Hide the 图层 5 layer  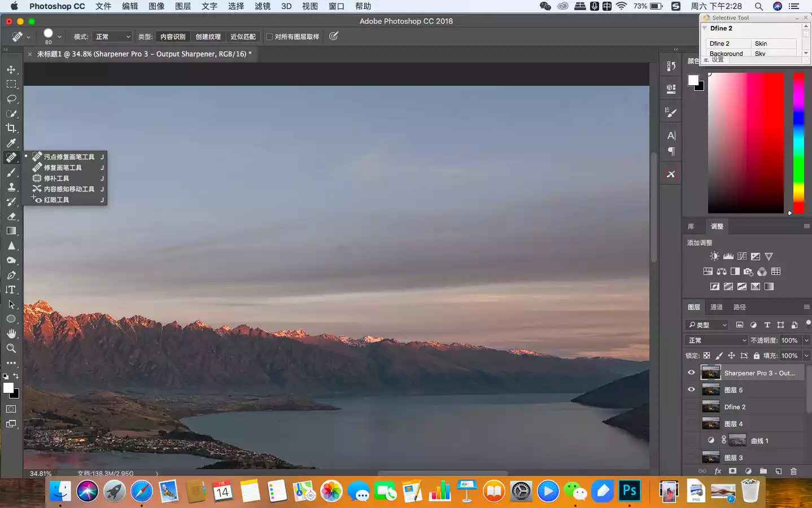(691, 389)
